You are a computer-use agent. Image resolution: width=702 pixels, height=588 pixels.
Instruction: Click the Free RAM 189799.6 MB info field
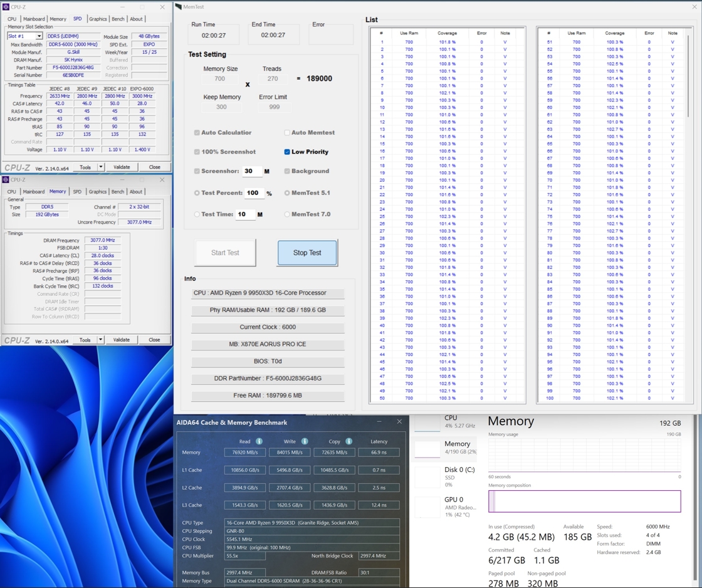(x=268, y=396)
